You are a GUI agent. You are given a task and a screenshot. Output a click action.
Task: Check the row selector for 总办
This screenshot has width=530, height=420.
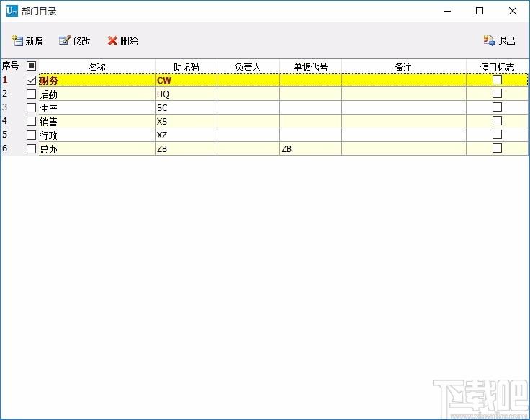click(x=31, y=148)
